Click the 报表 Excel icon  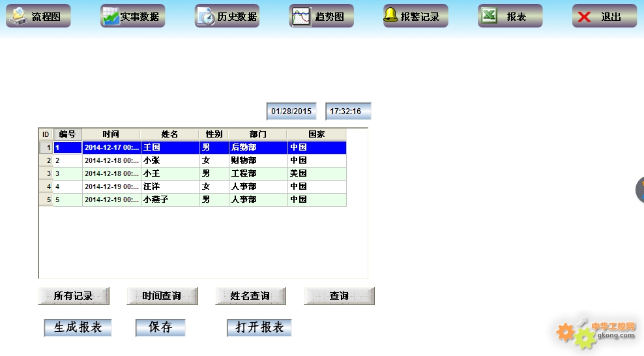pyautogui.click(x=489, y=16)
